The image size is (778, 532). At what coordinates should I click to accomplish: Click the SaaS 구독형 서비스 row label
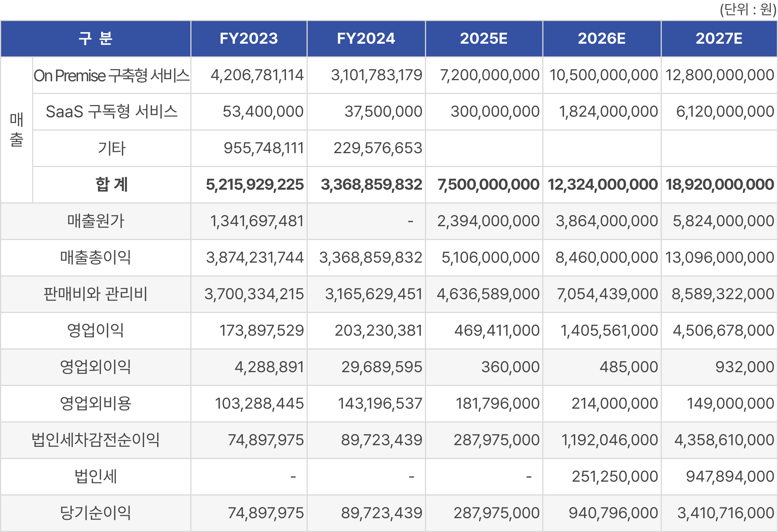click(x=111, y=112)
